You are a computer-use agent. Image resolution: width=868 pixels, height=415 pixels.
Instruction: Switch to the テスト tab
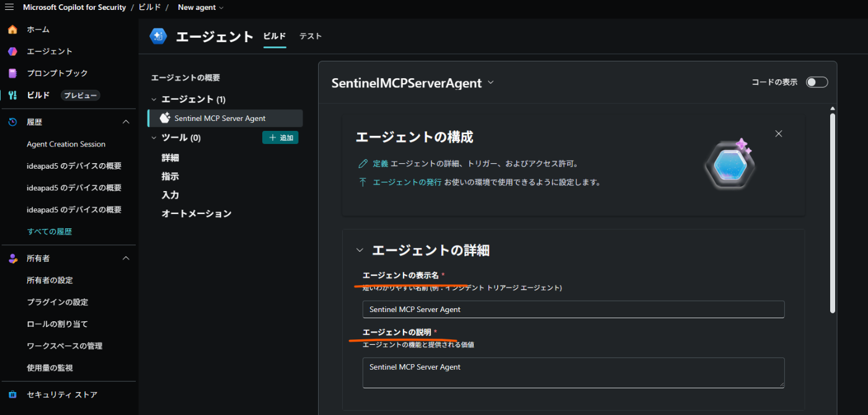pos(311,37)
